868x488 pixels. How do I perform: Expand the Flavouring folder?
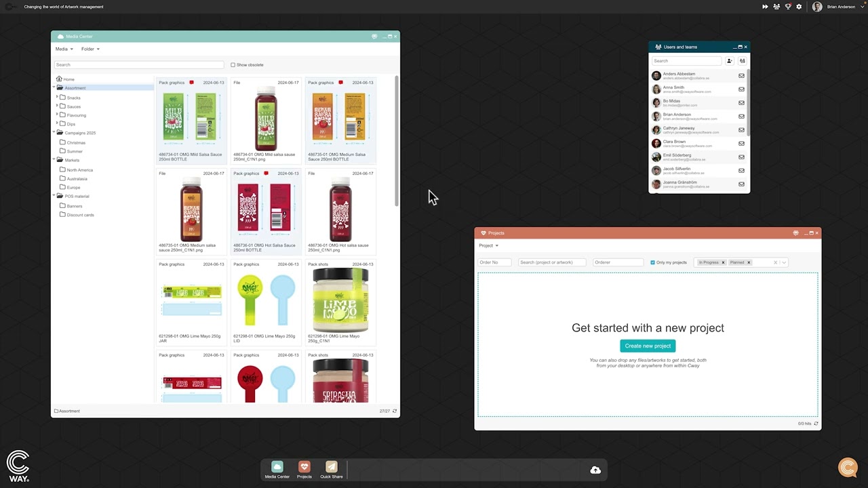57,115
